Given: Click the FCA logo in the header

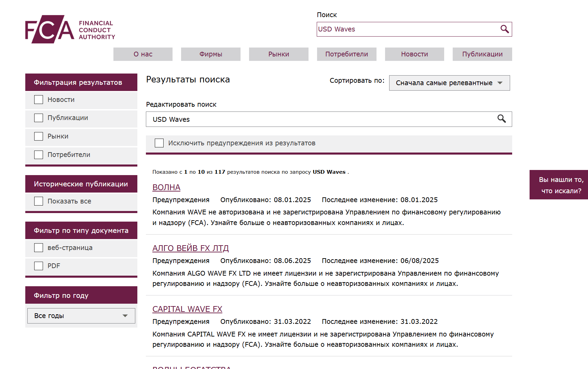Looking at the screenshot, I should click(70, 29).
